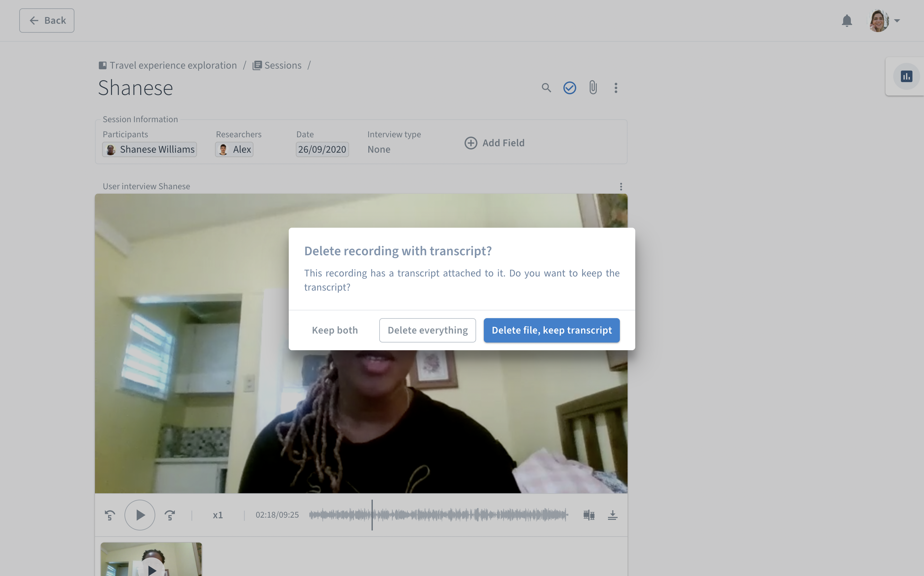Set Interview type None value
Screen dimensions: 924x576
click(379, 149)
